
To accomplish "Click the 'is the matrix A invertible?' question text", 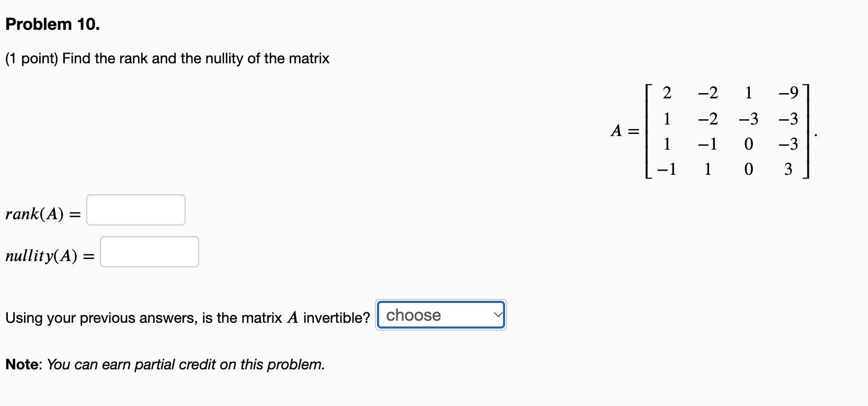I will coord(286,318).
